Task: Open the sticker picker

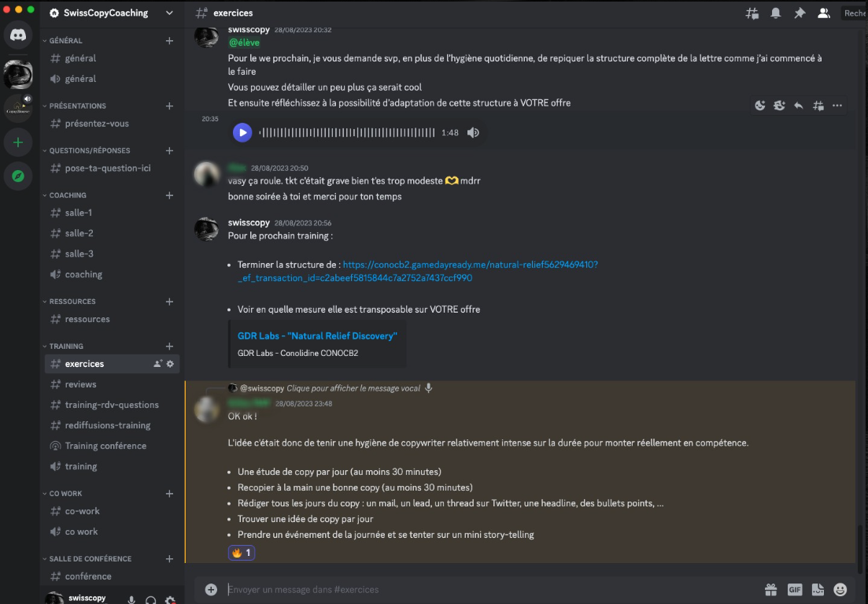Action: [818, 589]
